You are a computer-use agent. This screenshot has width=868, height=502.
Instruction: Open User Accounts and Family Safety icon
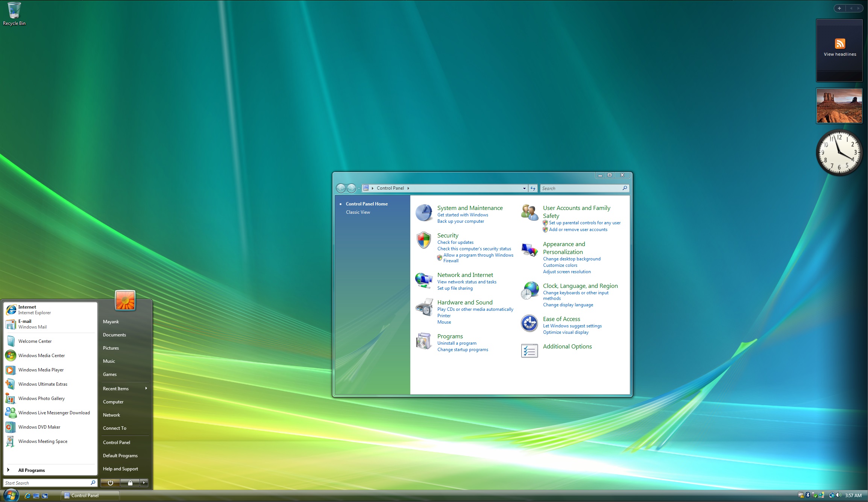529,211
